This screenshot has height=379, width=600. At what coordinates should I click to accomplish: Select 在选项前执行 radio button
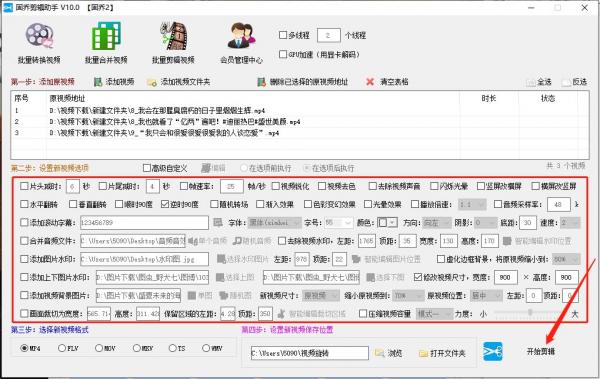pyautogui.click(x=244, y=168)
